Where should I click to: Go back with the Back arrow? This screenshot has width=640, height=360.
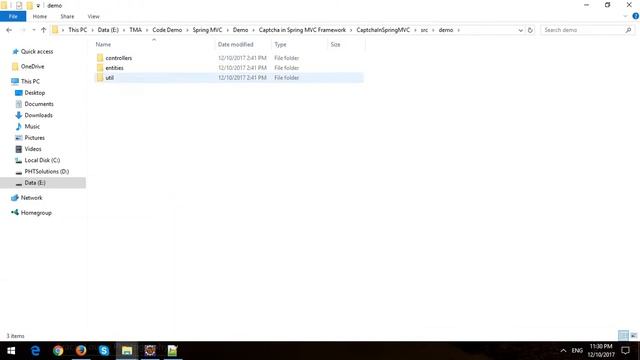click(x=9, y=30)
